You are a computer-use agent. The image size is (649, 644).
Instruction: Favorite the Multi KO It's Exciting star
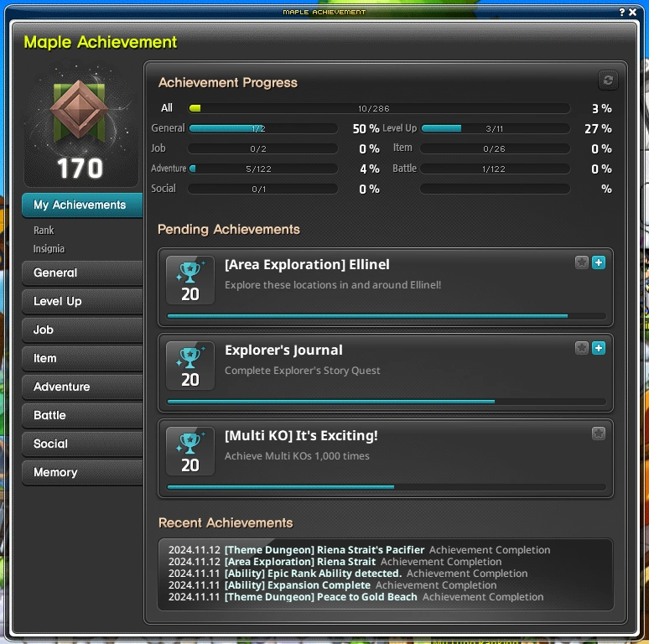[598, 434]
